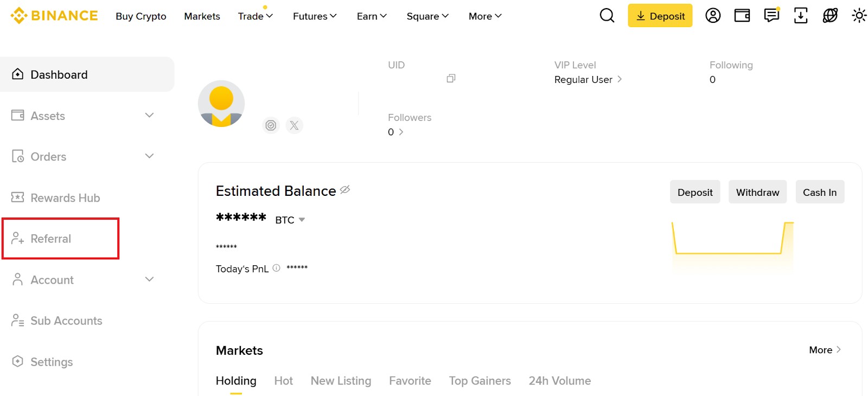The image size is (868, 396).
Task: Click the More link in Markets
Action: point(825,350)
